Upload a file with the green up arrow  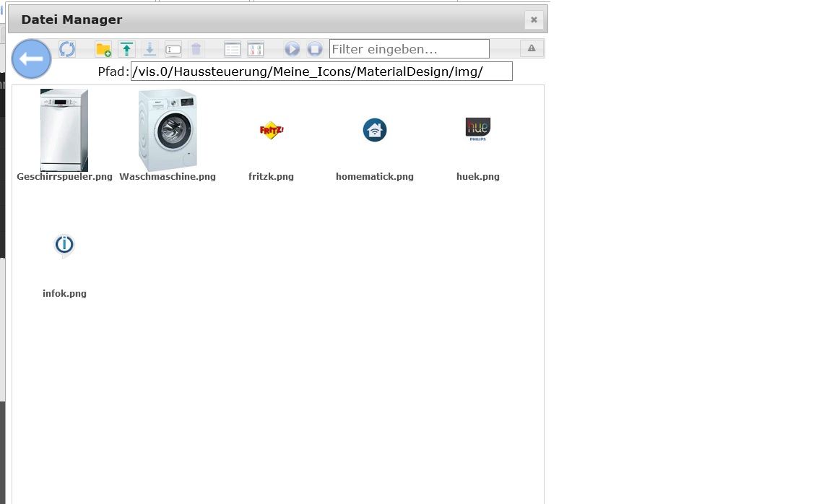[126, 49]
